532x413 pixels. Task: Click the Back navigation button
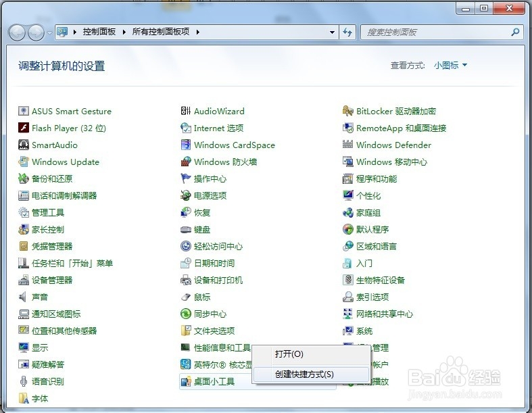tap(17, 32)
